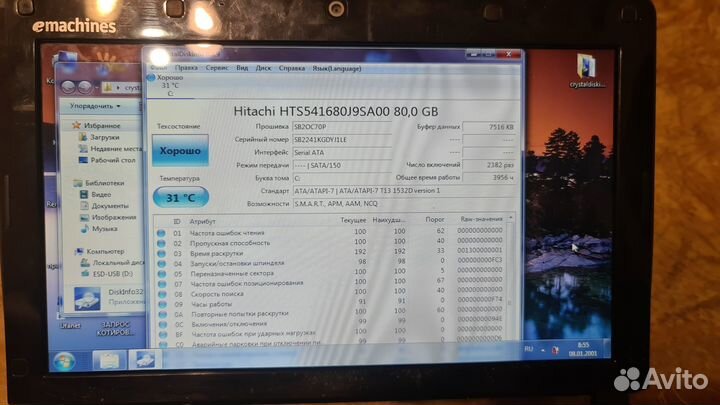This screenshot has height=405, width=720.
Task: Open the Диск menu
Action: pos(263,68)
